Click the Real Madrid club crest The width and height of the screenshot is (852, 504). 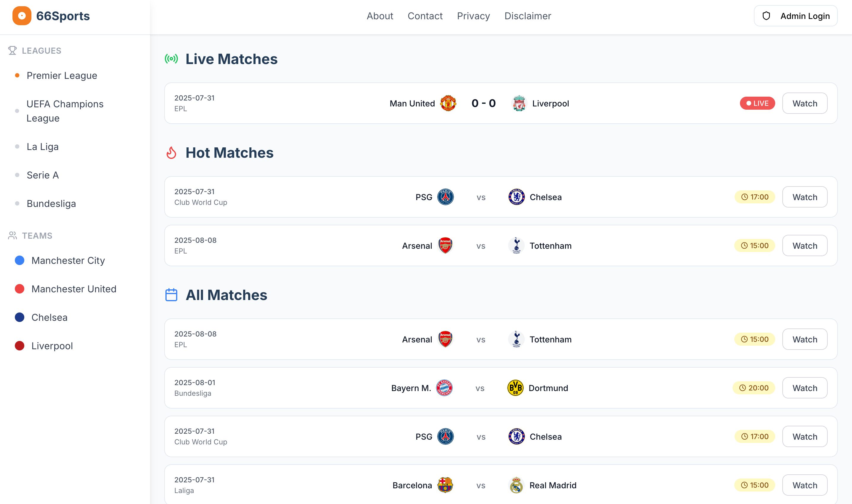(516, 485)
